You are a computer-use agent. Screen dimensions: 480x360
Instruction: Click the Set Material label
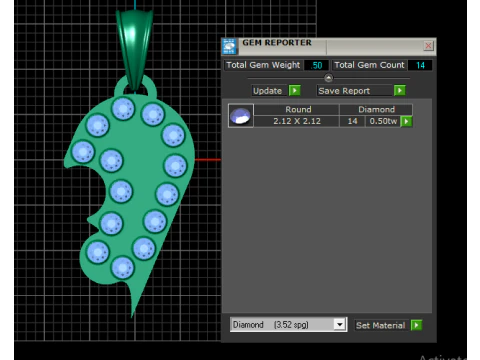(381, 325)
